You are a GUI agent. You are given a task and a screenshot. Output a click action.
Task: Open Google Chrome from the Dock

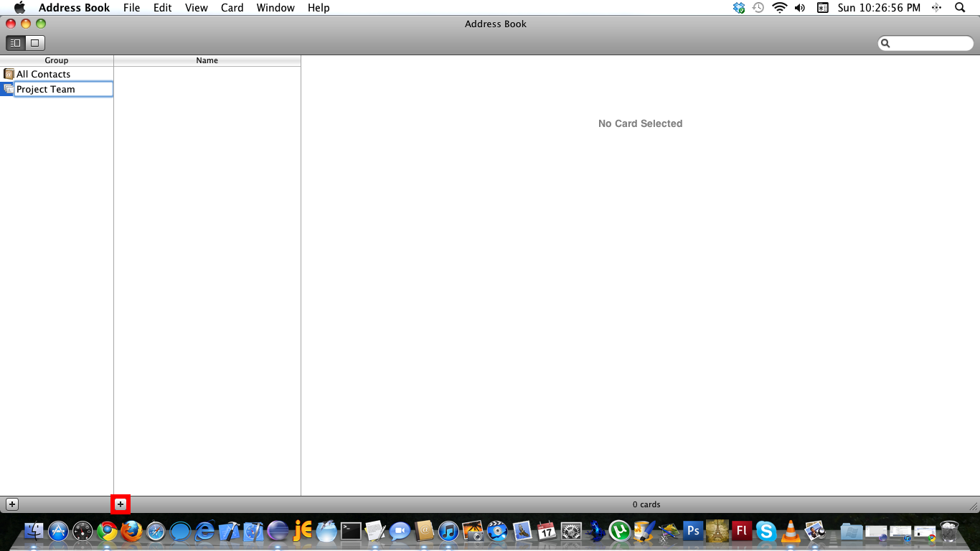107,531
